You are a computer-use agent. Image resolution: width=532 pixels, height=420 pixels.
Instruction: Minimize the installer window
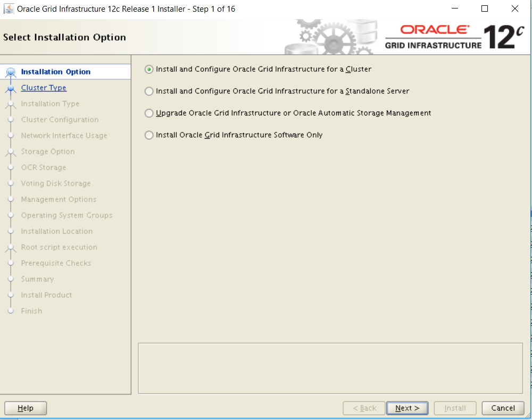click(x=455, y=9)
